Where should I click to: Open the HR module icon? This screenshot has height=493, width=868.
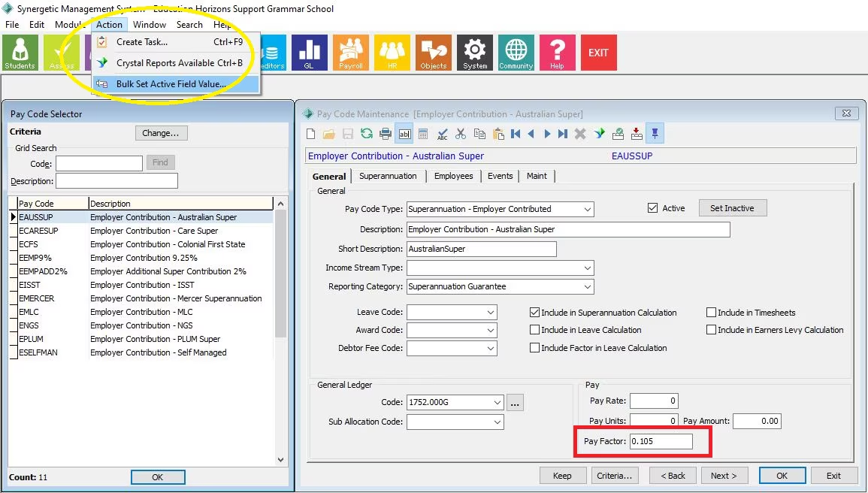click(x=392, y=53)
